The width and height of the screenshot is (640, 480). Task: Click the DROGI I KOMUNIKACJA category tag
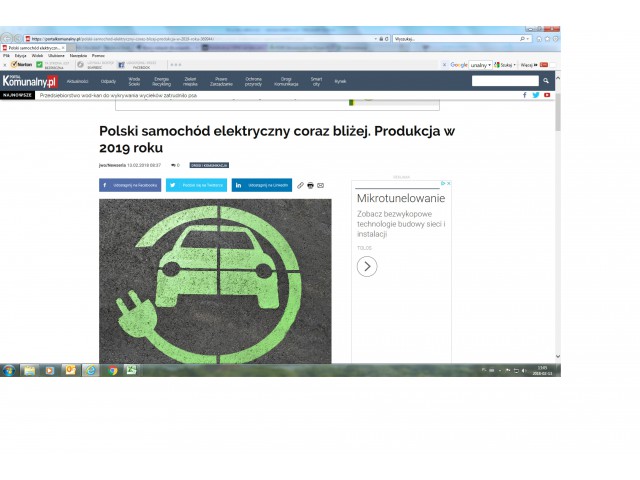tap(210, 164)
